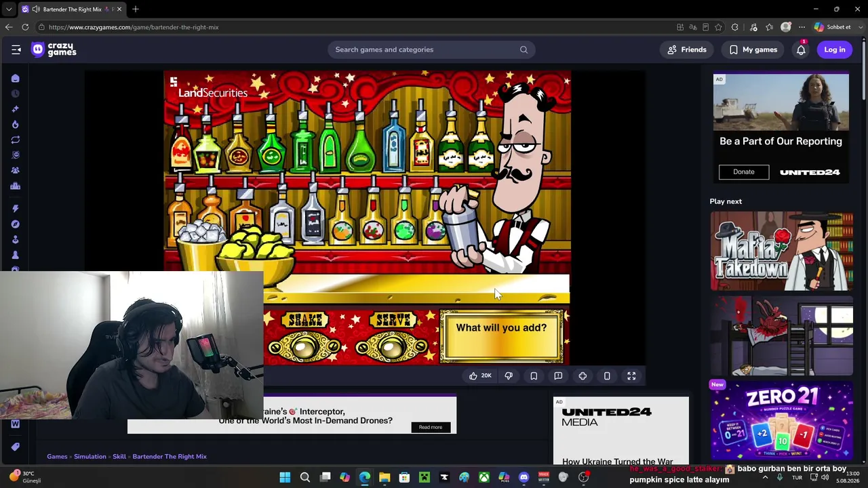The width and height of the screenshot is (868, 488).
Task: Open Updated loop-arrows icon in sidebar
Action: 15,140
